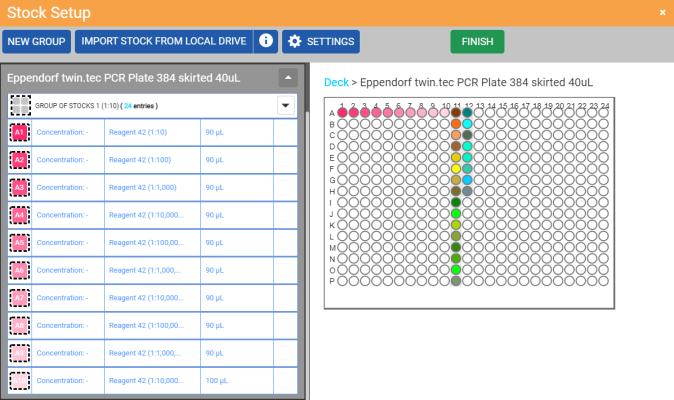Click the Group of Stocks 1 grid icon

point(19,105)
